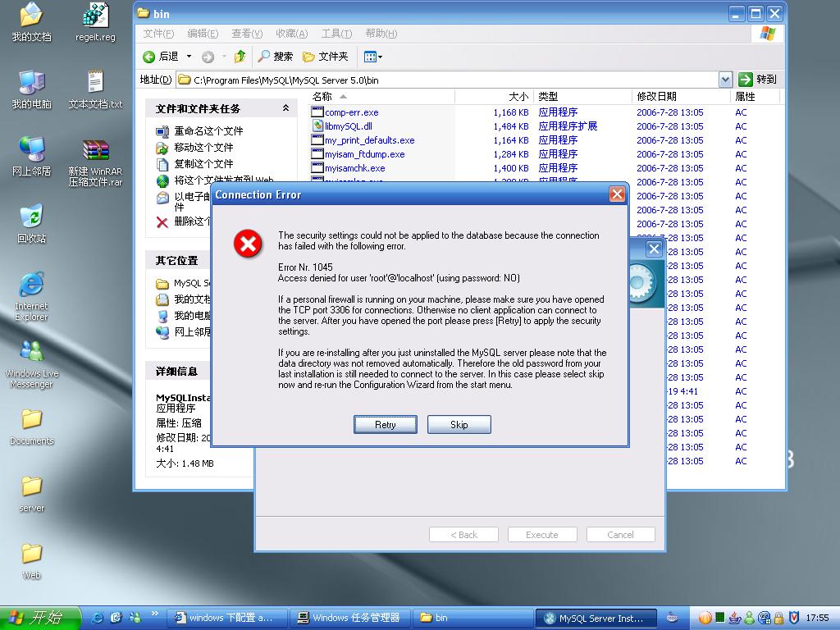
Task: Open the Help menu (帮助)
Action: [381, 34]
